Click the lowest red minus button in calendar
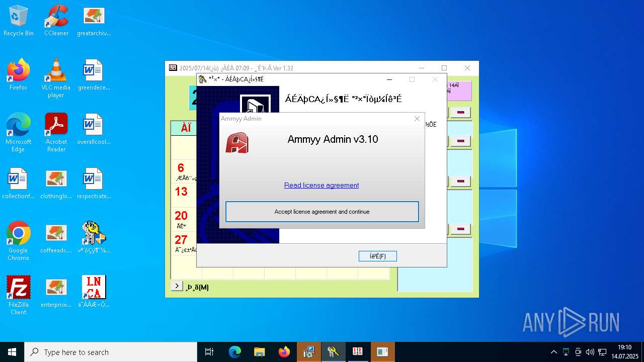 pyautogui.click(x=460, y=229)
